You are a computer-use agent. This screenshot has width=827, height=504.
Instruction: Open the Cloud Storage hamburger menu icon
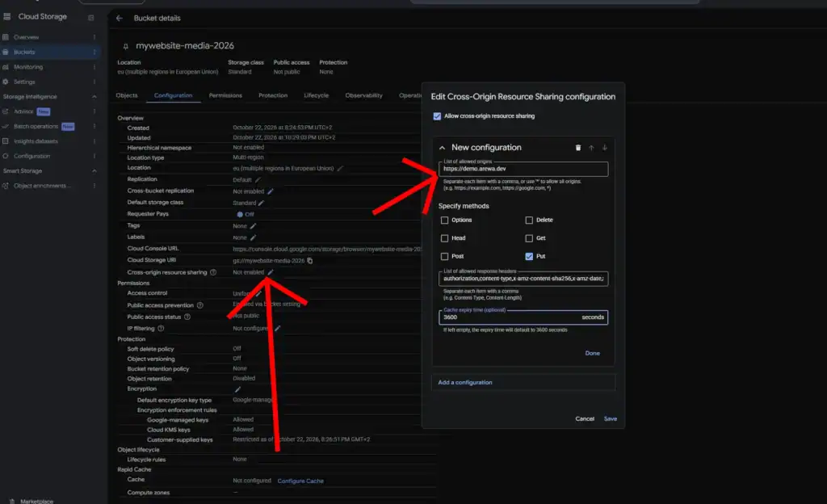(6, 17)
